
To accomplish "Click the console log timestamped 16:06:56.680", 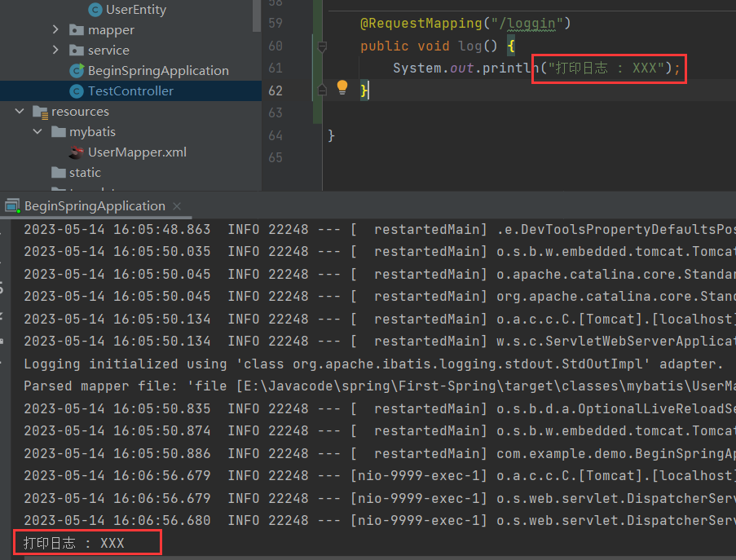I will pyautogui.click(x=379, y=521).
